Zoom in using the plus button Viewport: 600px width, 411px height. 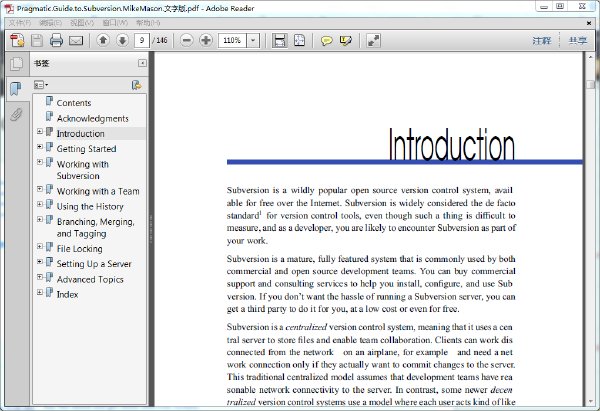click(206, 40)
